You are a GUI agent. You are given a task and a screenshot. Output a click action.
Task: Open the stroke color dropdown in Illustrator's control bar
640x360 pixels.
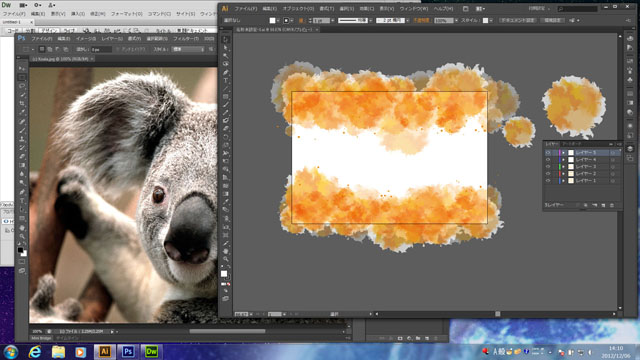tap(292, 20)
